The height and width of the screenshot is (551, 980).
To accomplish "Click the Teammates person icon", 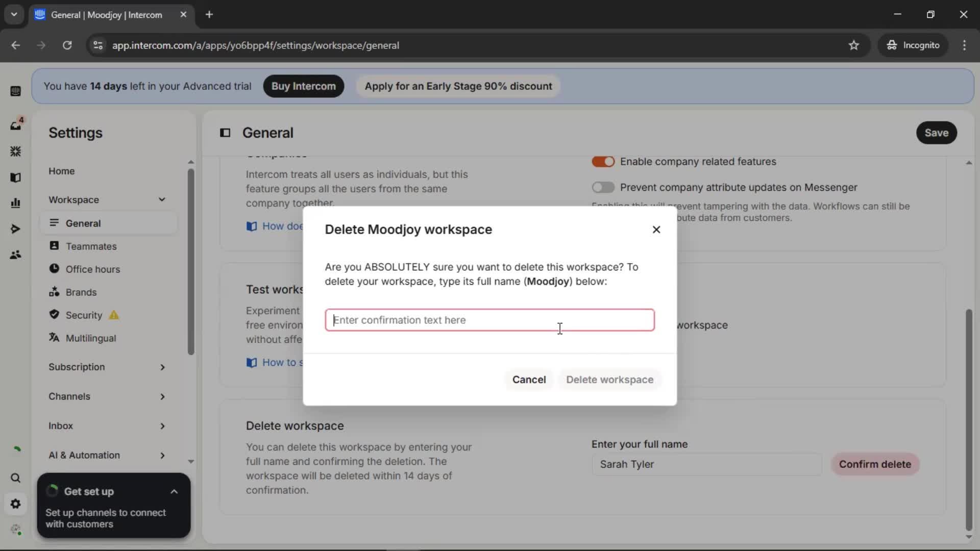I will 54,245.
